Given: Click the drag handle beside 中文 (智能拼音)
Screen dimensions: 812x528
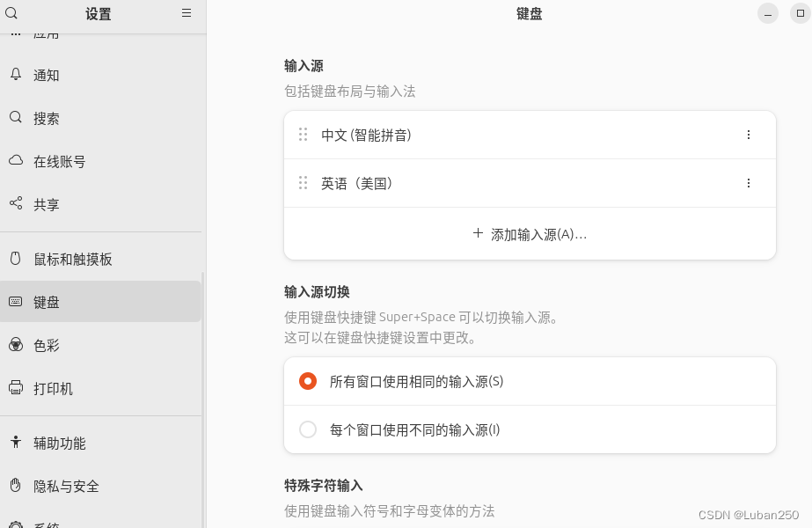Looking at the screenshot, I should pos(303,135).
